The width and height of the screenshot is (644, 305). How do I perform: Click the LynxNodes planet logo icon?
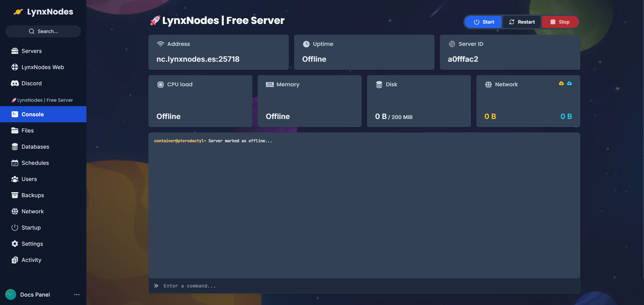pyautogui.click(x=18, y=12)
